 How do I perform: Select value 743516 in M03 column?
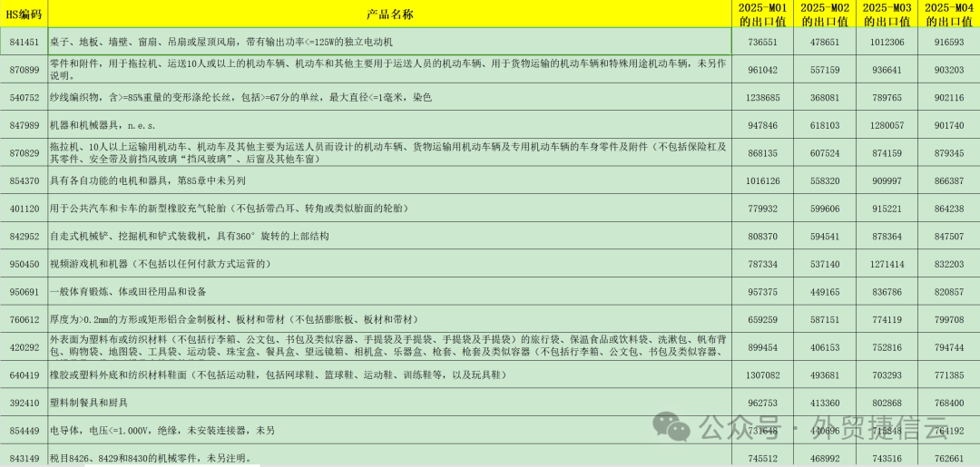point(886,456)
